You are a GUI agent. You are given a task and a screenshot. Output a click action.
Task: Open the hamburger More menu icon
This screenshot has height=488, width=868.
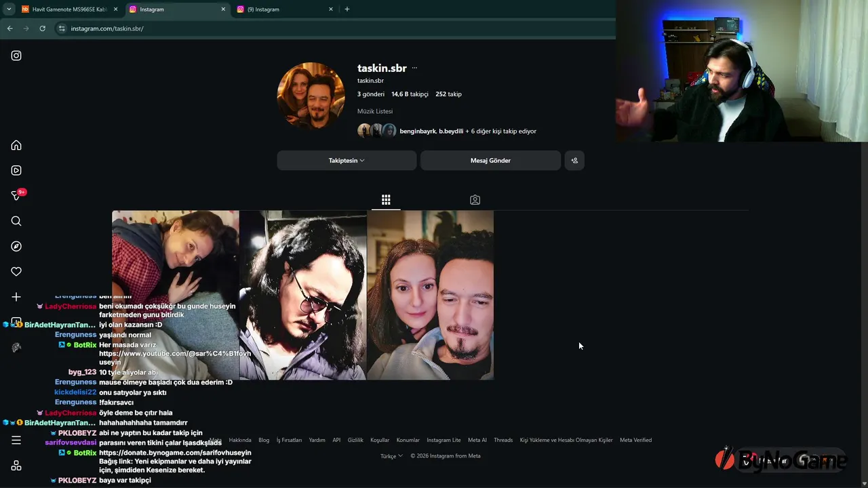16,441
